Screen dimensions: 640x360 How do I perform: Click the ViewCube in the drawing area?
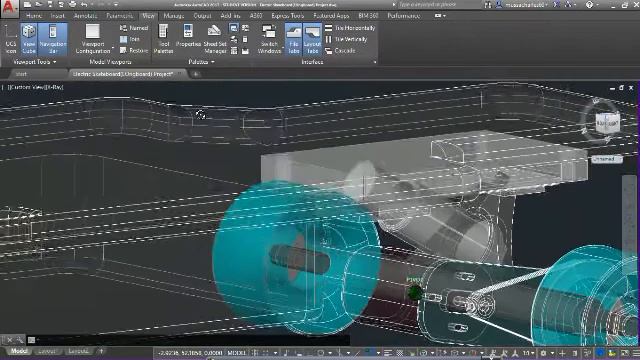(x=607, y=122)
